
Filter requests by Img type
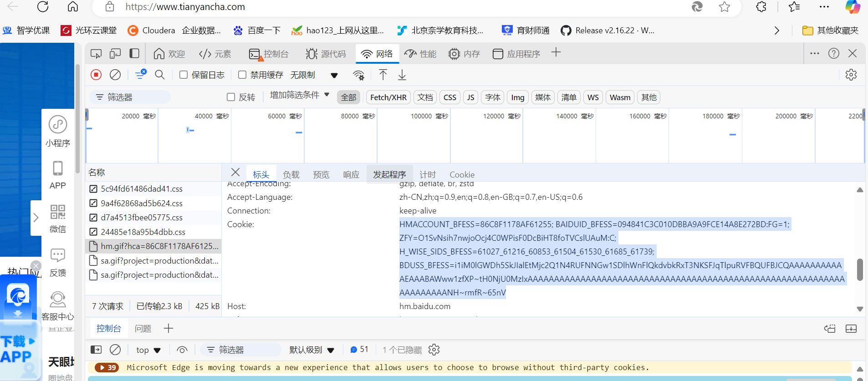(x=517, y=97)
